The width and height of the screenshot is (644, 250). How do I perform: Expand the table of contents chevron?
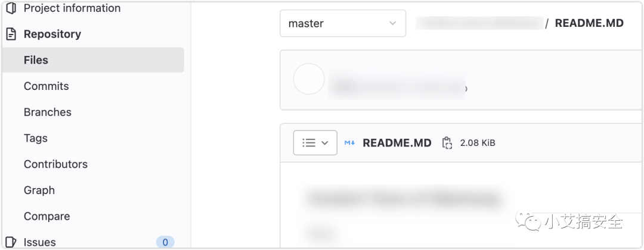(325, 143)
